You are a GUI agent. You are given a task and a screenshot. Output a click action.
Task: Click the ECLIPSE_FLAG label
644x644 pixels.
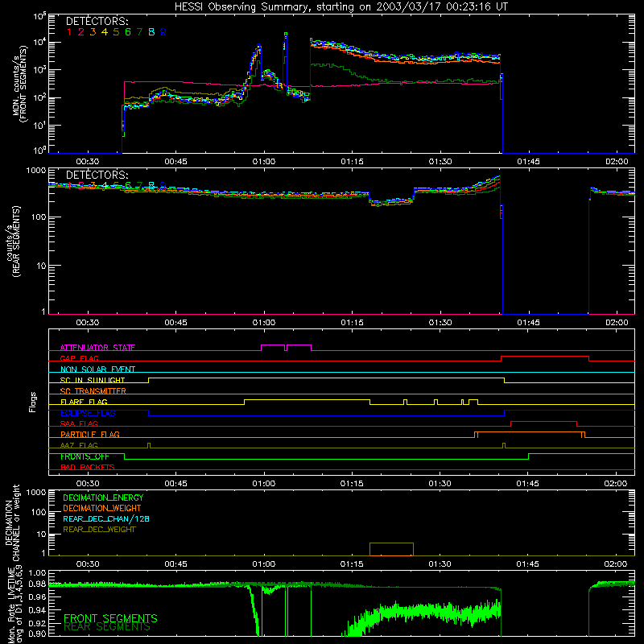(x=88, y=413)
